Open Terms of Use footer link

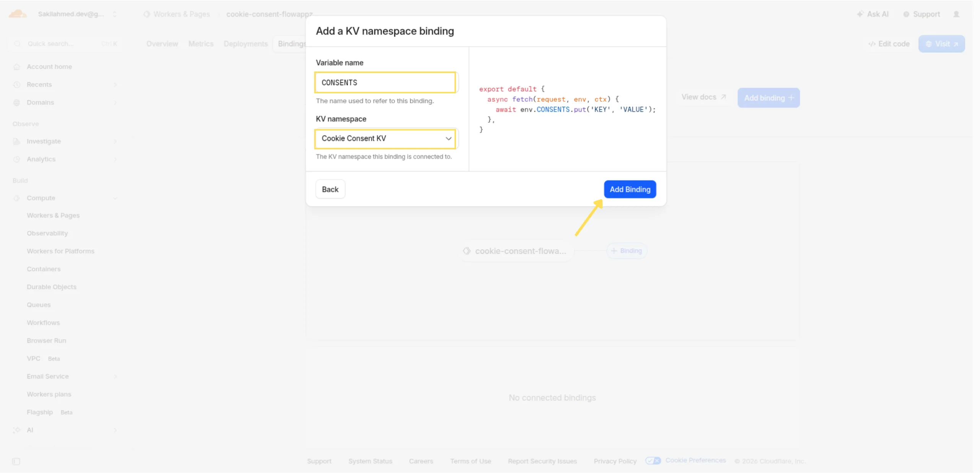470,461
